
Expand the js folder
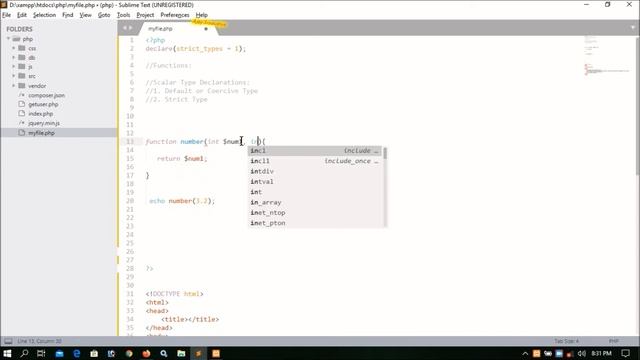point(13,67)
